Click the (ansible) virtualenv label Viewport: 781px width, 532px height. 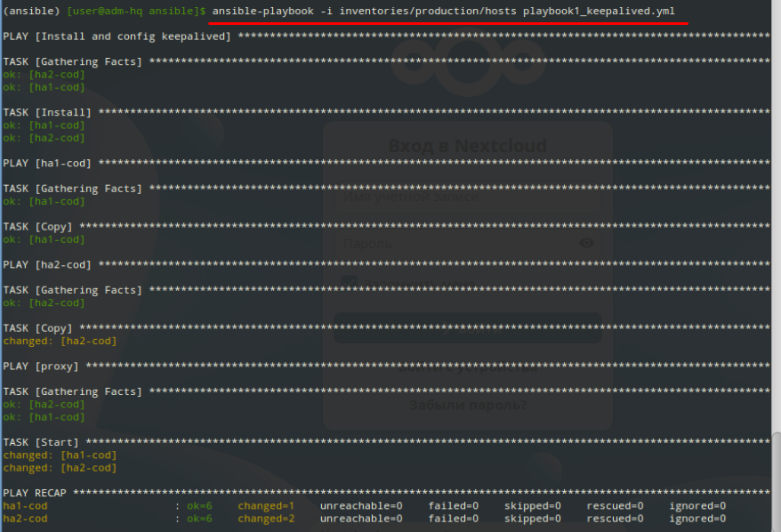pyautogui.click(x=31, y=10)
